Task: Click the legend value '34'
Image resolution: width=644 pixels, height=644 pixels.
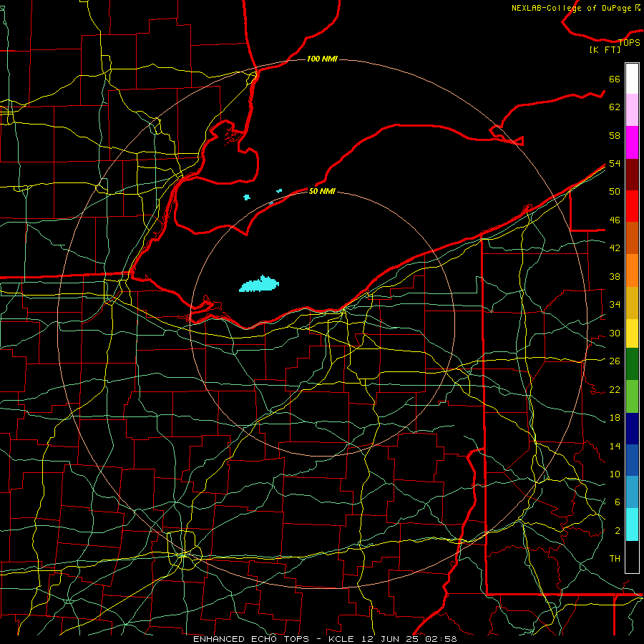Action: [x=615, y=305]
